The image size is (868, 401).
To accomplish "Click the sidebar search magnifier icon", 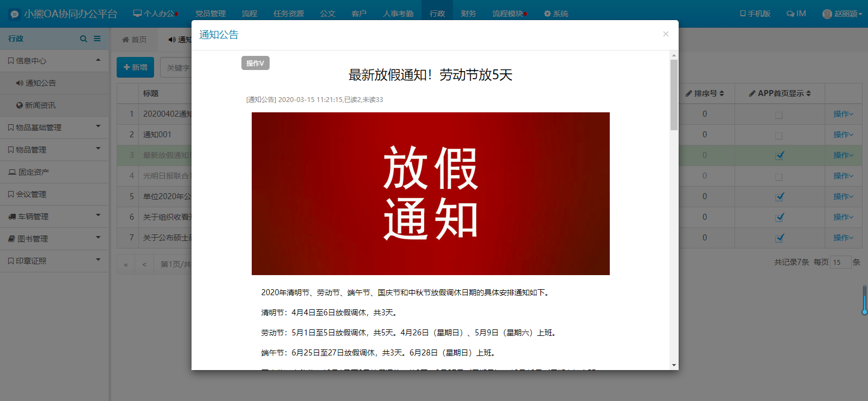I will 84,39.
